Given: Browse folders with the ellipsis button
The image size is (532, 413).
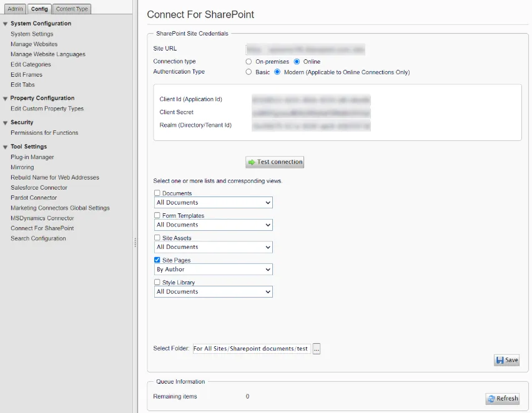Looking at the screenshot, I should click(x=316, y=349).
